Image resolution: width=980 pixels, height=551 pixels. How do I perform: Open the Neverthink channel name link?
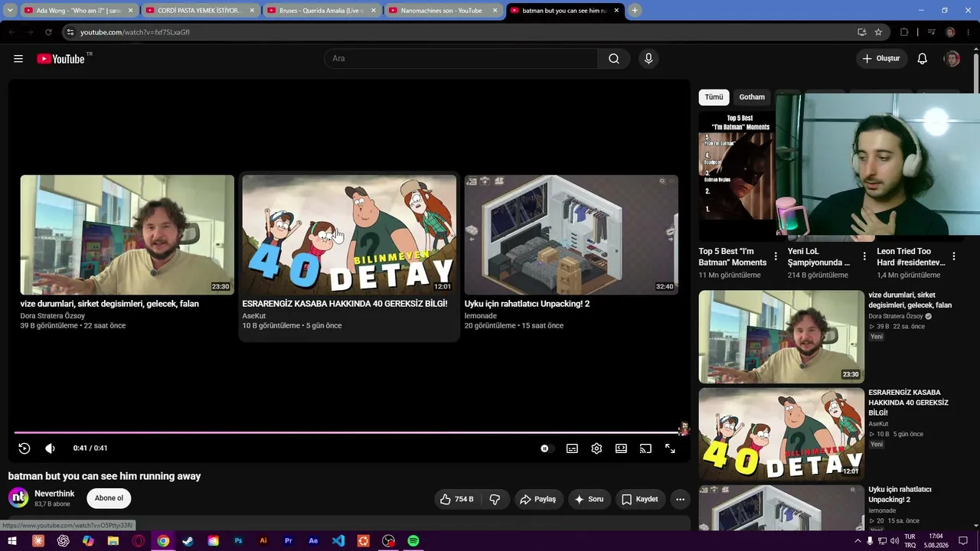tap(54, 494)
